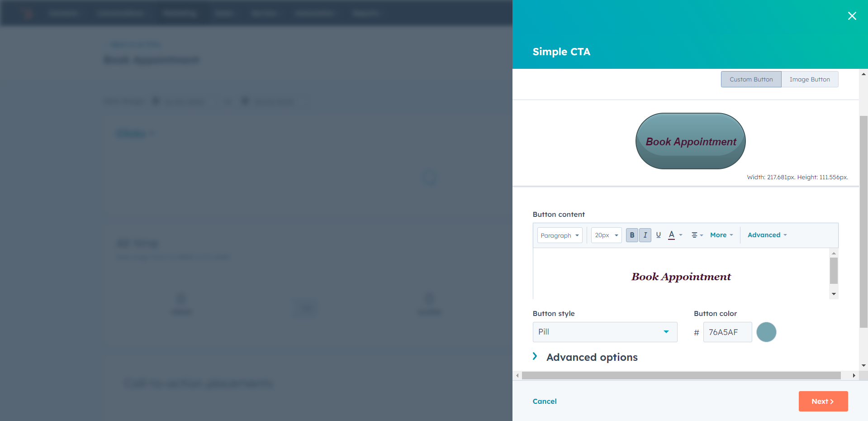Viewport: 868px width, 421px height.
Task: Toggle underline on the button text
Action: point(659,235)
